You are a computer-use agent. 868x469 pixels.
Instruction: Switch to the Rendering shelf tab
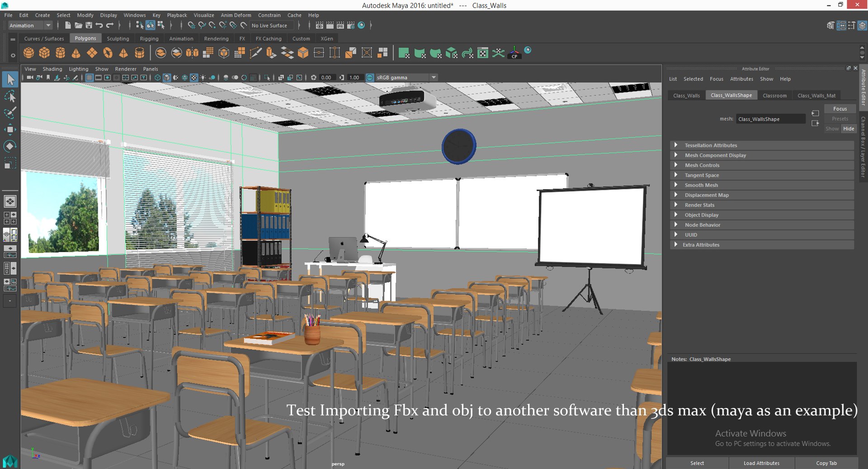[x=216, y=39]
